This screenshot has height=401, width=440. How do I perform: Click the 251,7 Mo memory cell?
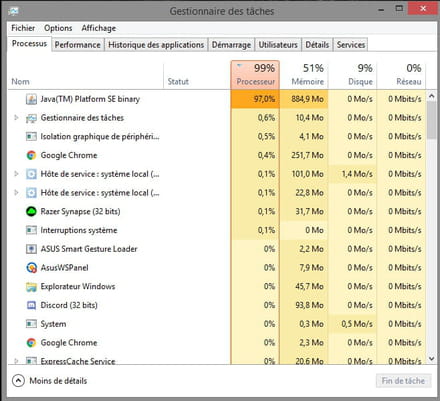pos(304,155)
